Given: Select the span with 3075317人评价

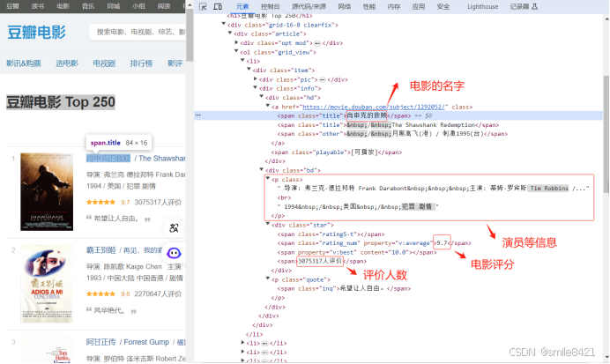Looking at the screenshot, I should click(x=322, y=262).
